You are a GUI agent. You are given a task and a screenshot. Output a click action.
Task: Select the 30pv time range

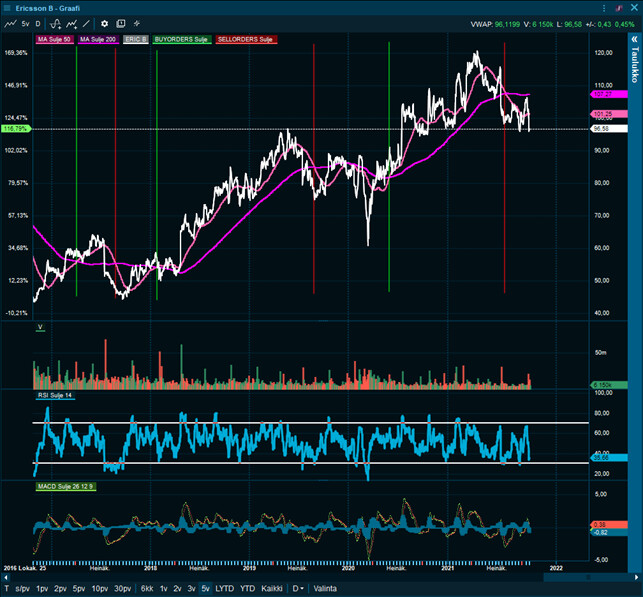[122, 589]
